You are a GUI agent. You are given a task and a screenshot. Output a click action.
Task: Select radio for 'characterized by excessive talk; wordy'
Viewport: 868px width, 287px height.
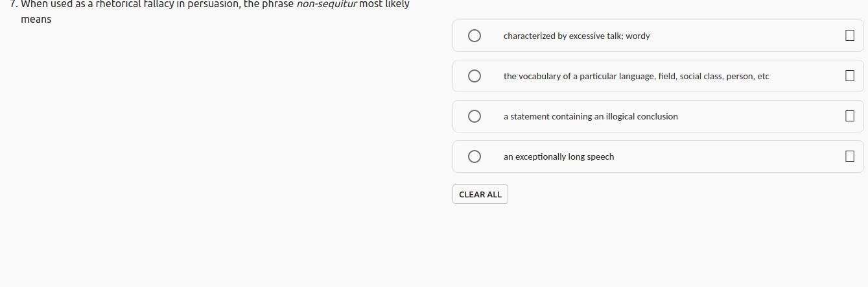point(475,36)
